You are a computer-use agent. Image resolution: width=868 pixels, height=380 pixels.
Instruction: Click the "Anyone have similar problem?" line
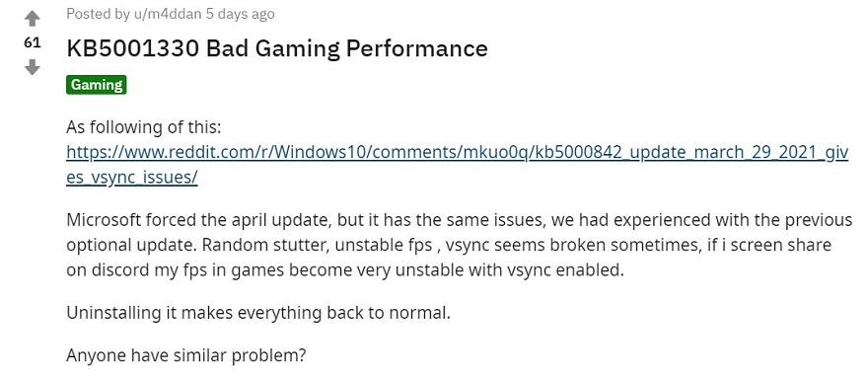[186, 355]
